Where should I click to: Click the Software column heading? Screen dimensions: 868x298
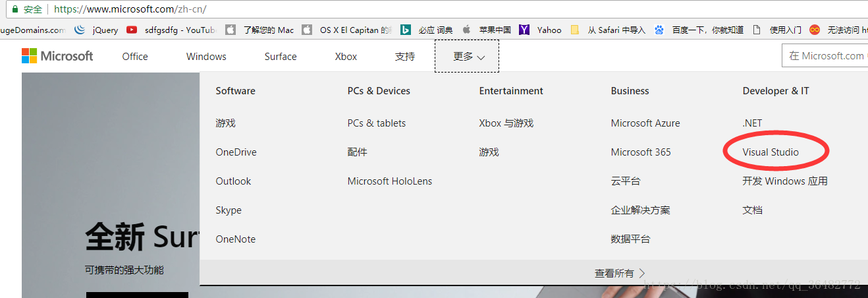[235, 91]
